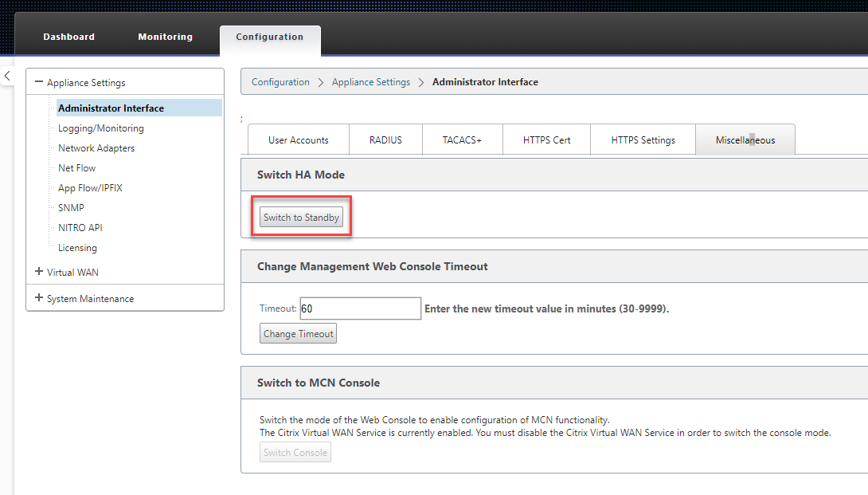Switch to the User Accounts tab

click(299, 139)
